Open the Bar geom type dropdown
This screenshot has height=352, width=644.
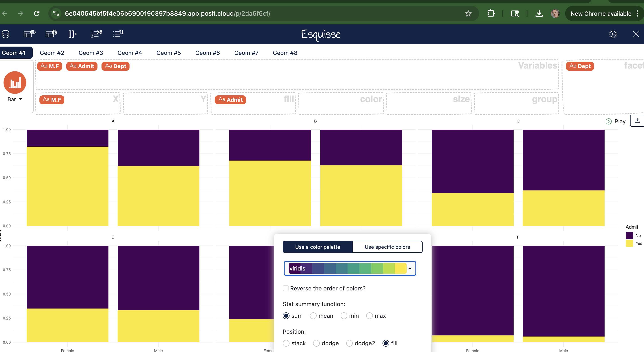tap(15, 99)
